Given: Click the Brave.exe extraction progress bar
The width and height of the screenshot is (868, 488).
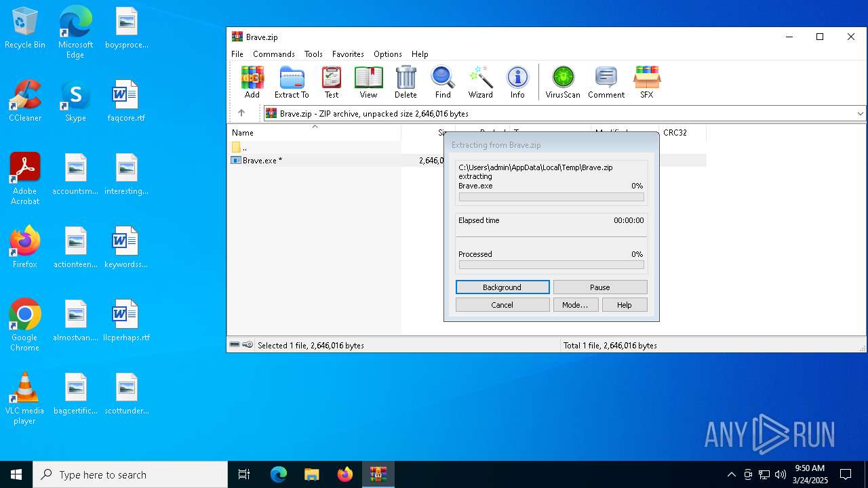Looking at the screenshot, I should (551, 197).
